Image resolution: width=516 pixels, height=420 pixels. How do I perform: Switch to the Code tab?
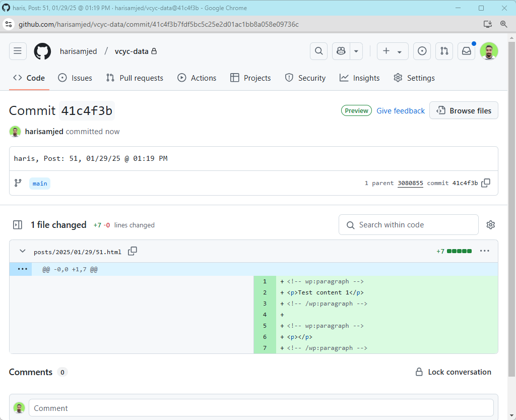click(29, 78)
